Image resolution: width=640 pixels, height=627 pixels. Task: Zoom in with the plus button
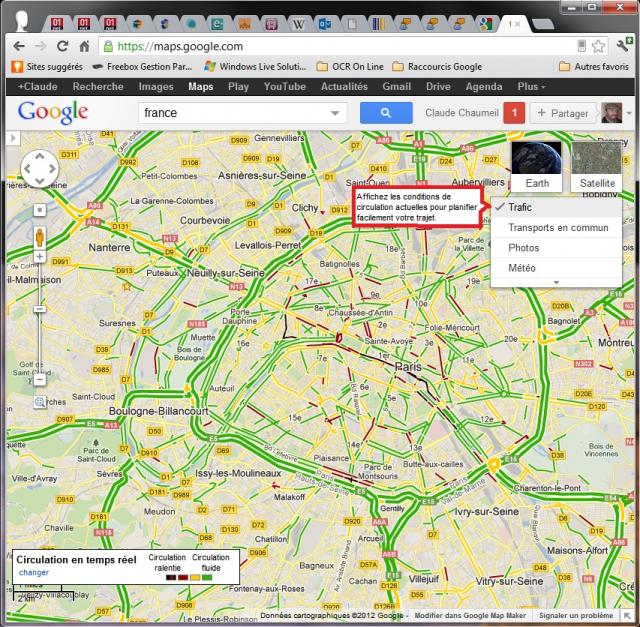pos(40,256)
